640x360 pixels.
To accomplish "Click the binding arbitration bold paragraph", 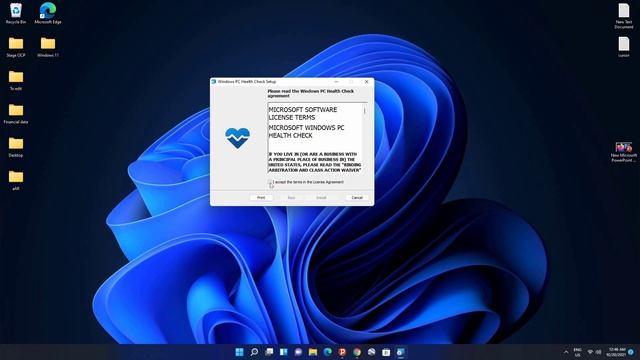I will click(315, 162).
